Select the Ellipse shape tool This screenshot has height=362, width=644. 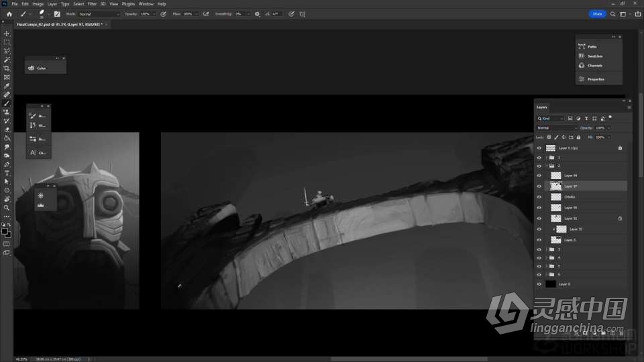(7, 190)
